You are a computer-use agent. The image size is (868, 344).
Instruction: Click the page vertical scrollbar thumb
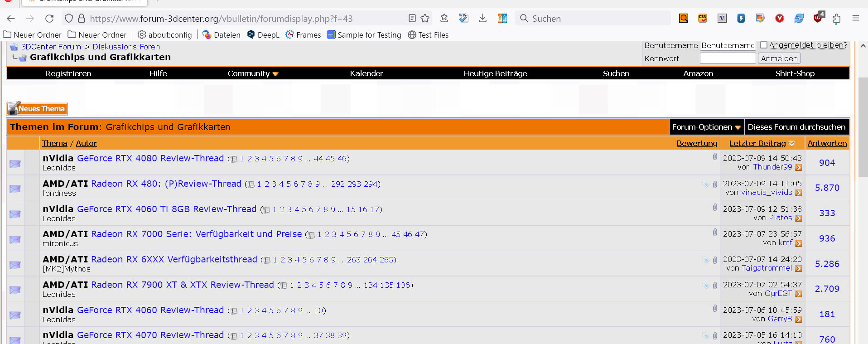[x=863, y=127]
